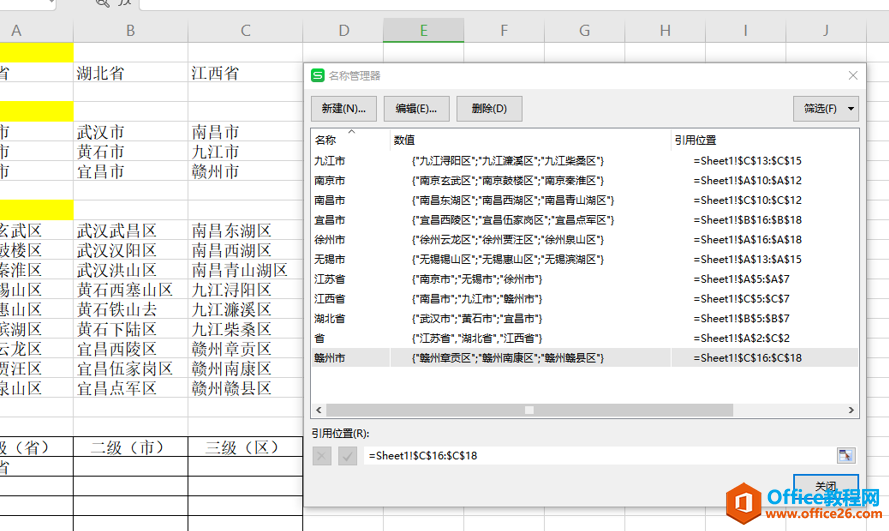The height and width of the screenshot is (531, 889).
Task: Sort by the 名称 column header
Action: 350,140
